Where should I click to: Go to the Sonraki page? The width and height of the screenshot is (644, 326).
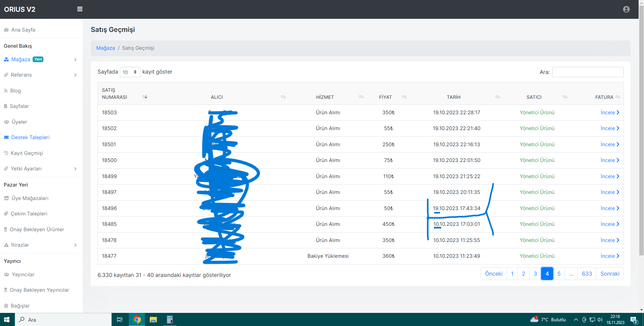pos(610,274)
